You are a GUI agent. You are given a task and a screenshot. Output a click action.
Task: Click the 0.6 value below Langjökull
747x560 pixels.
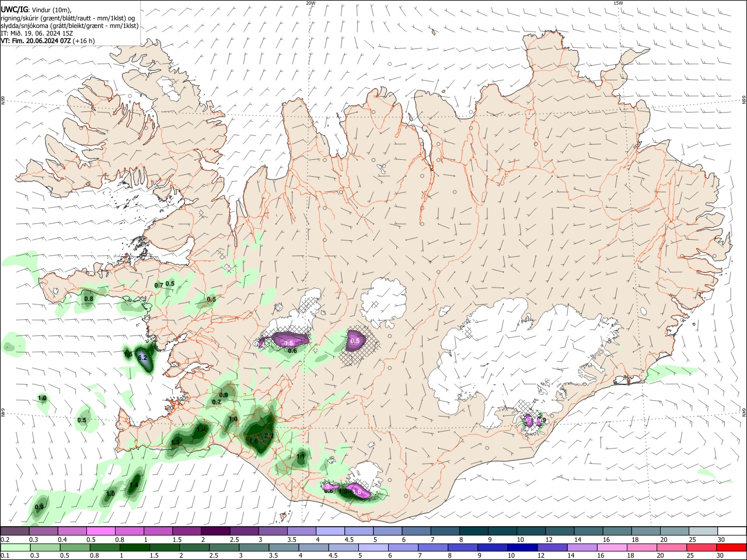coord(292,351)
